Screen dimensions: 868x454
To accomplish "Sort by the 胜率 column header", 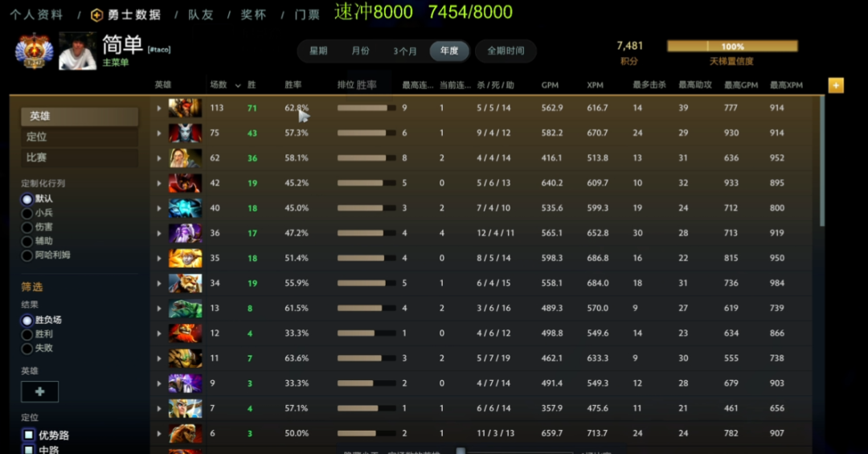I will tap(293, 84).
